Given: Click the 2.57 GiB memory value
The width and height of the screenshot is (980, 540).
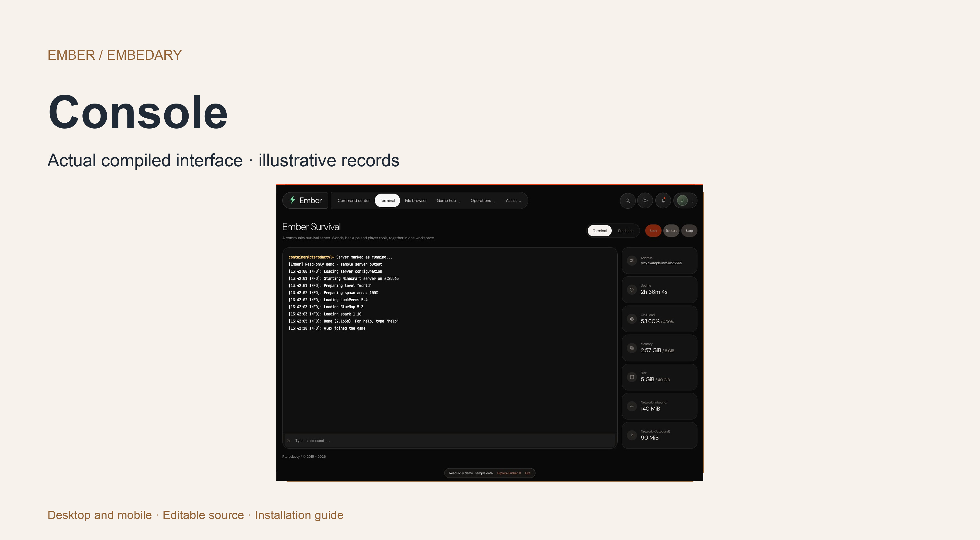Looking at the screenshot, I should pos(651,350).
